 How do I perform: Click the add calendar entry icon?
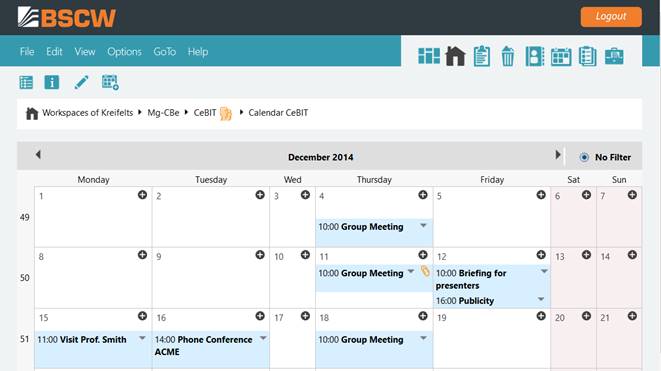pos(110,82)
